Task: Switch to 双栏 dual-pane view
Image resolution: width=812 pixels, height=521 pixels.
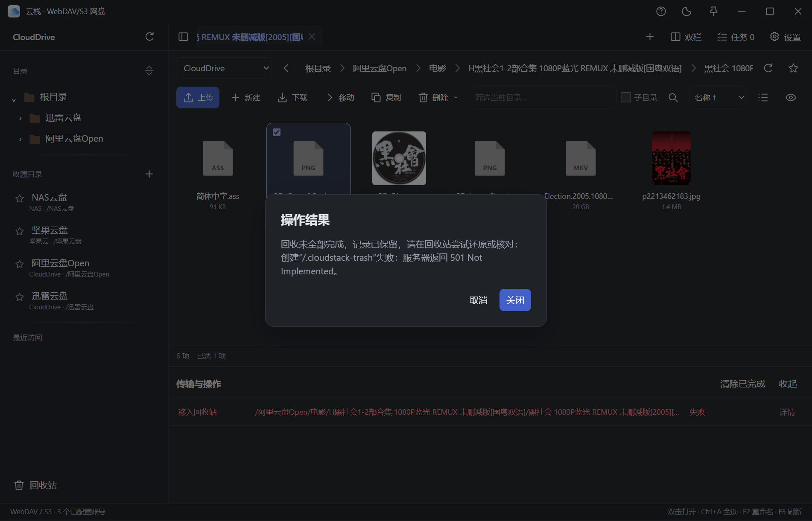Action: point(686,37)
